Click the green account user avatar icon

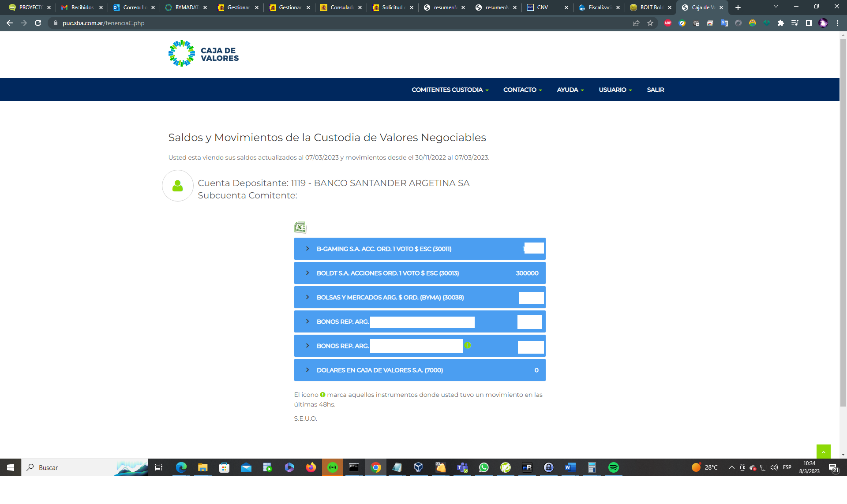click(x=178, y=186)
